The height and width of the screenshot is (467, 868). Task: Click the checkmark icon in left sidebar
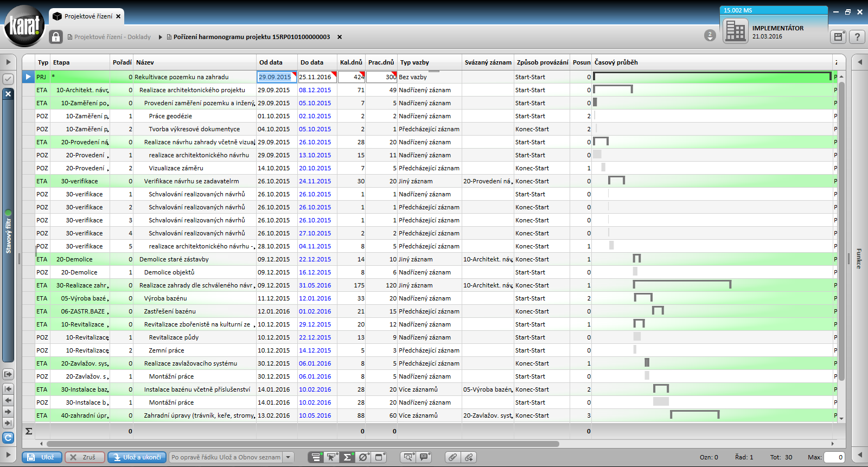coord(8,79)
